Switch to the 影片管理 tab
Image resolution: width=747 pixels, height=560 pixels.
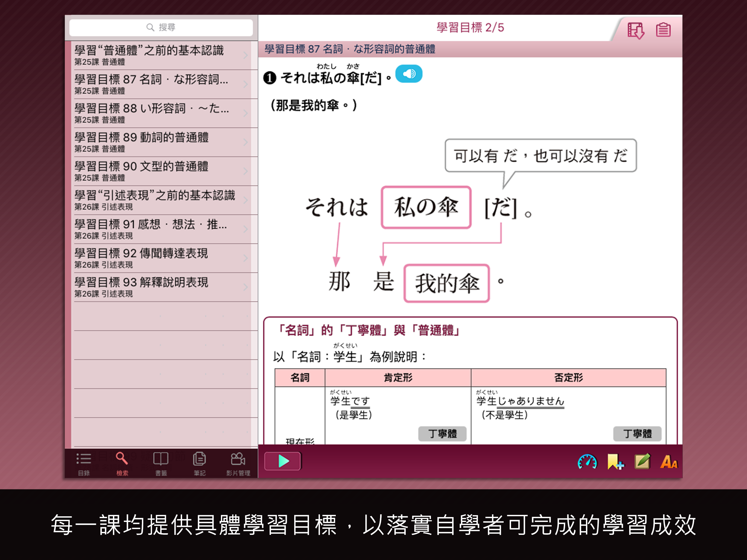coord(238,464)
